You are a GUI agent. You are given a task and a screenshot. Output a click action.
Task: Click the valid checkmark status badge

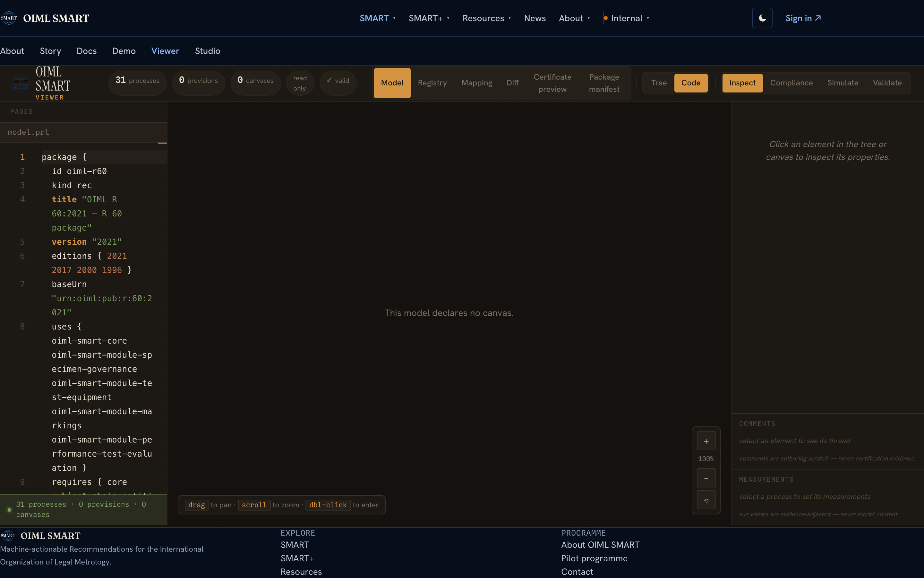point(338,83)
